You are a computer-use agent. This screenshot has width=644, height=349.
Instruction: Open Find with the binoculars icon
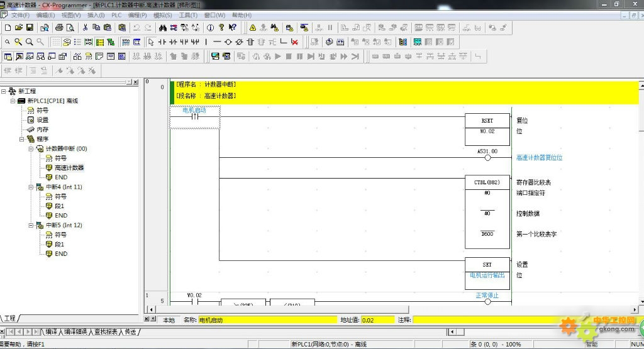tap(163, 28)
